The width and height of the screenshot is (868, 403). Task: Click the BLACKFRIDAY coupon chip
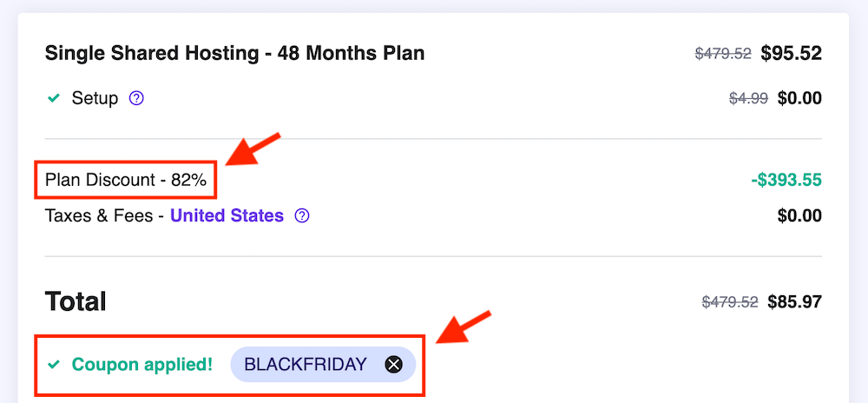tap(306, 365)
